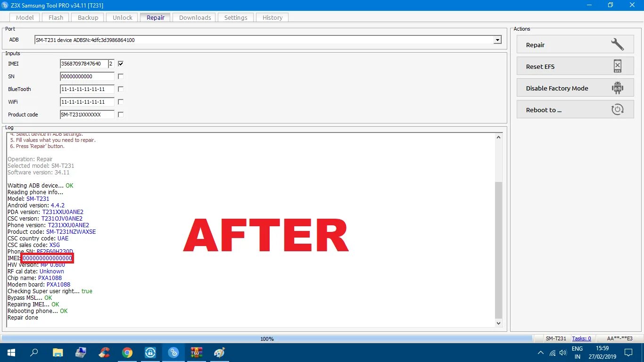644x362 pixels.
Task: Click the AA**-**E3 status entry
Action: click(x=619, y=338)
